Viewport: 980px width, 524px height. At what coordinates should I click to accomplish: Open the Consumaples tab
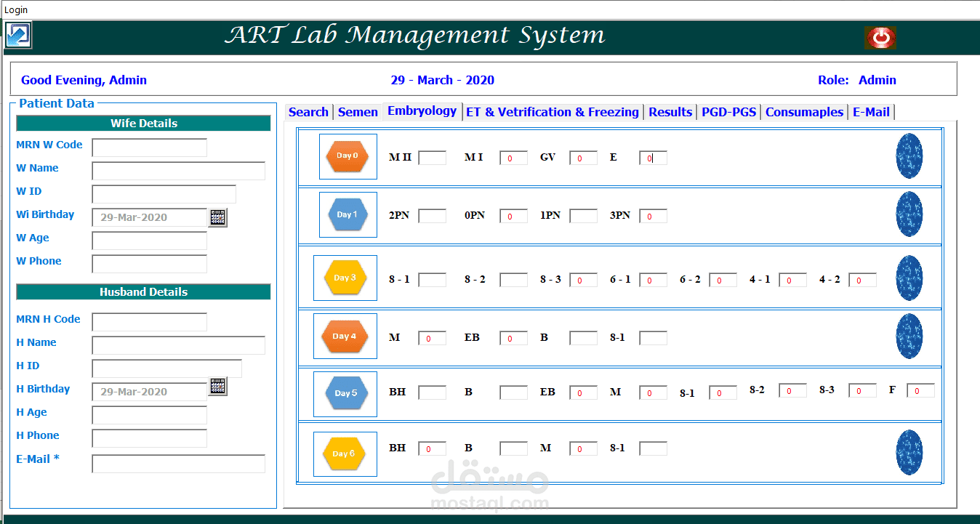pos(804,112)
